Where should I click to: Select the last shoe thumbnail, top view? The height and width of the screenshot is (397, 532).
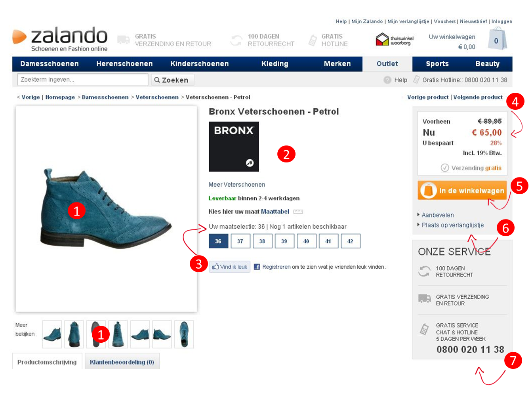point(184,334)
